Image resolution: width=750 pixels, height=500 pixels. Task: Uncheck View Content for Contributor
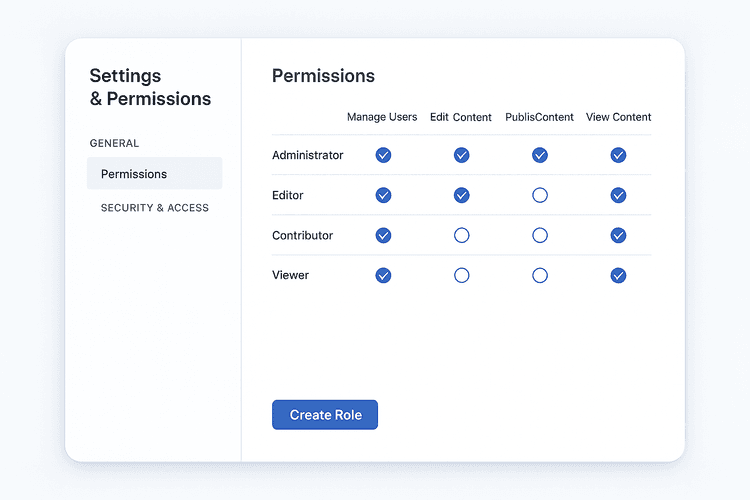pyautogui.click(x=618, y=235)
